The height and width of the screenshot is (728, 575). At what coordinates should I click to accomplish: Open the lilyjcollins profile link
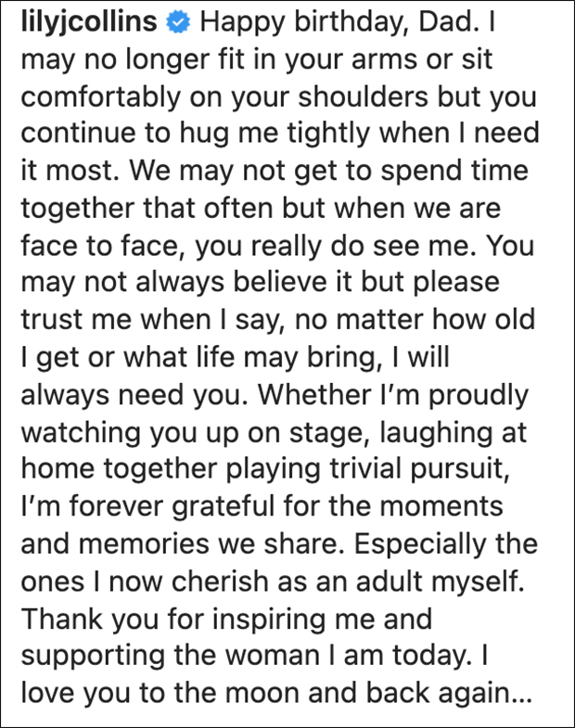[89, 23]
